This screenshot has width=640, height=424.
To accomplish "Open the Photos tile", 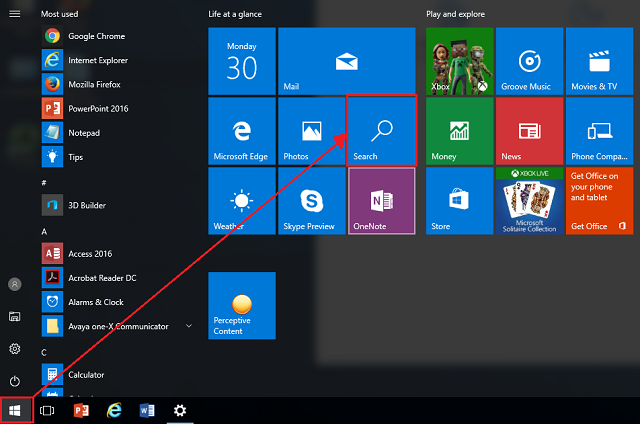I will click(312, 131).
